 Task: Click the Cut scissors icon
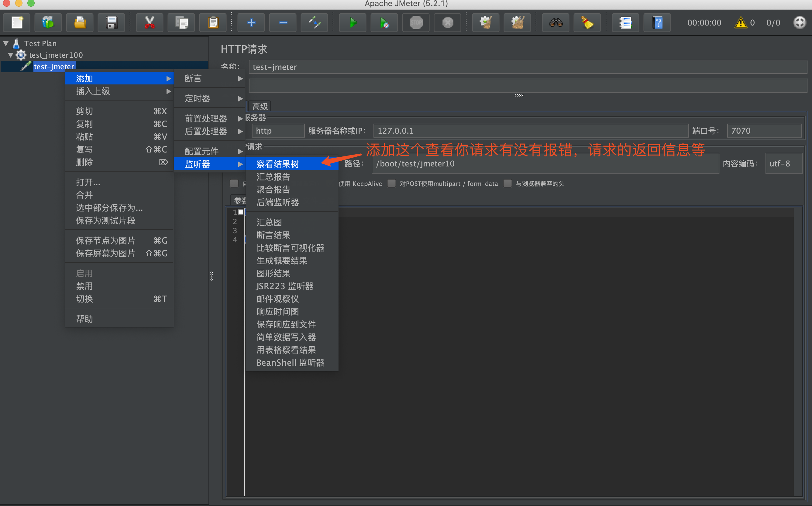tap(150, 23)
